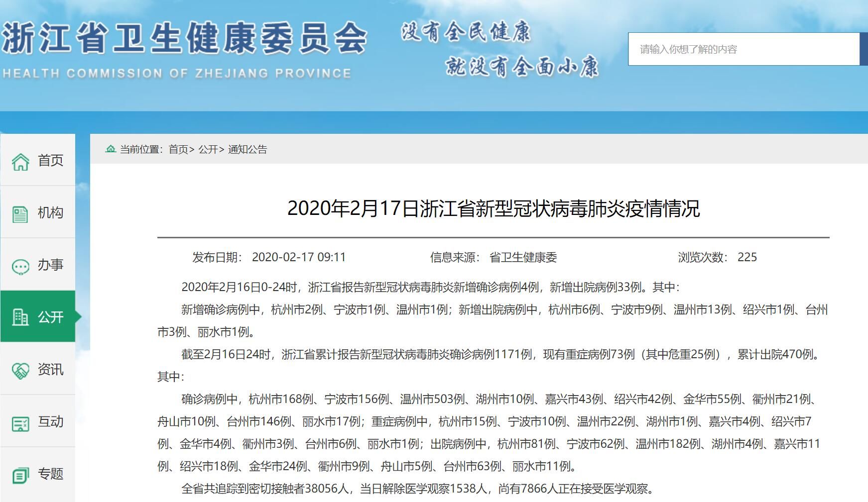This screenshot has height=502, width=868.
Task: Select the 机构 sidebar menu label
Action: tap(50, 213)
